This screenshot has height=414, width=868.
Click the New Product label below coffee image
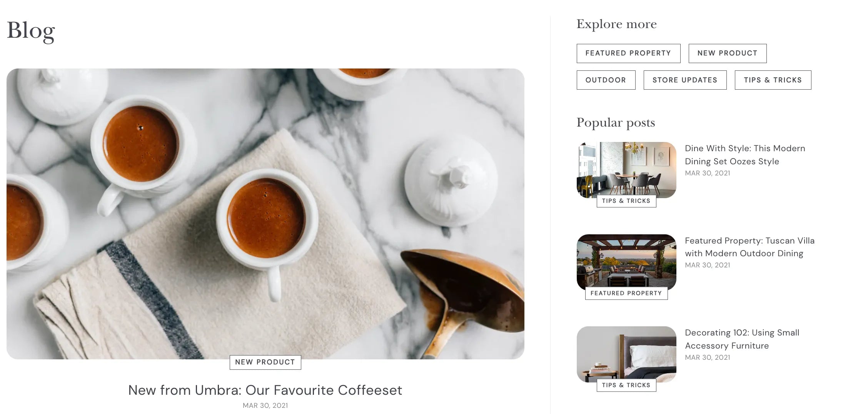(x=265, y=362)
